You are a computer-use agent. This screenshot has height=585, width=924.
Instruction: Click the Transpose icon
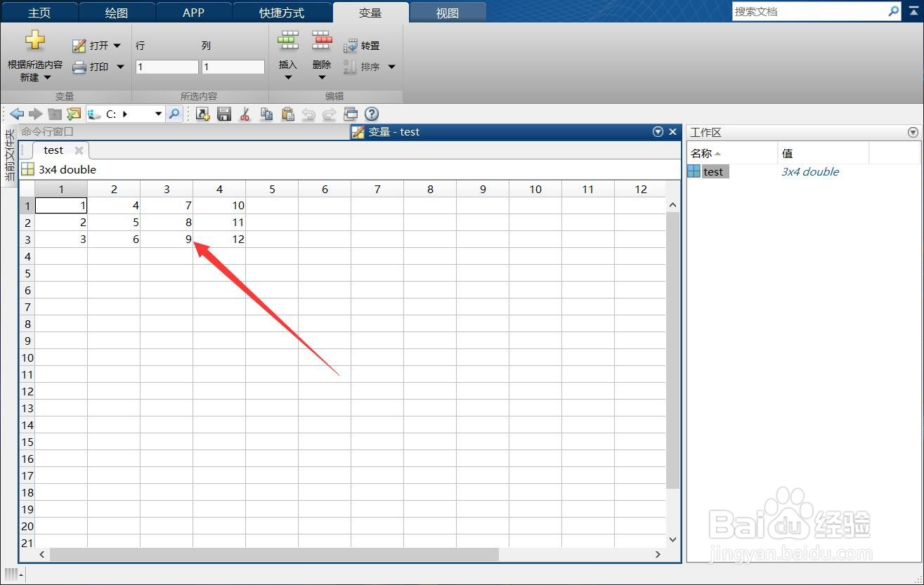[351, 46]
